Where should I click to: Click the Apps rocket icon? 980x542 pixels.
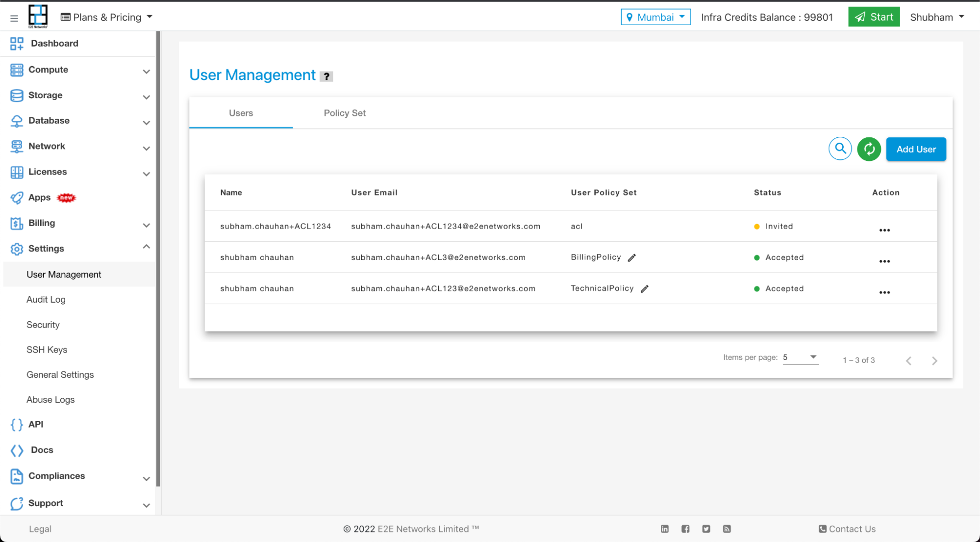coord(17,198)
